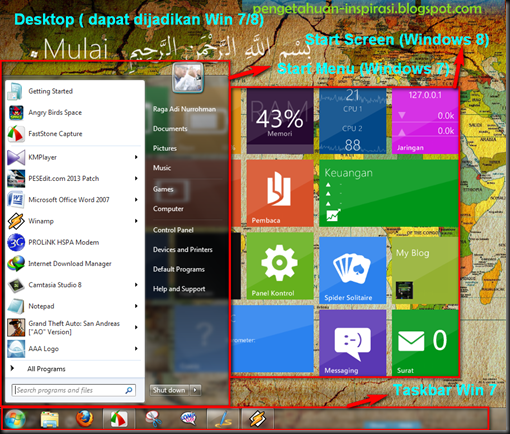Click the search magnifier icon
This screenshot has width=510, height=434.
pyautogui.click(x=129, y=390)
